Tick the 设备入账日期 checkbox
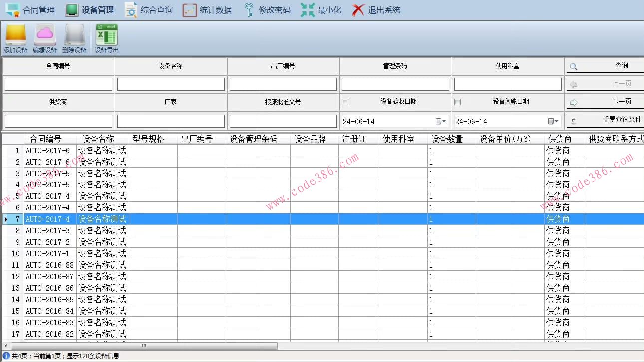The height and width of the screenshot is (362, 644). click(x=457, y=102)
